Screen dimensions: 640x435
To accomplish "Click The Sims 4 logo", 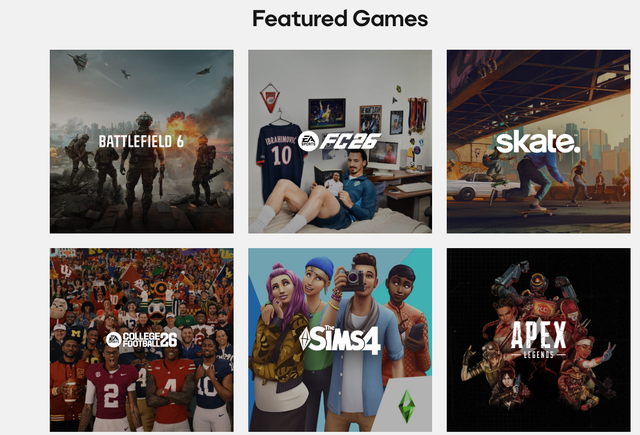I will coord(340,340).
